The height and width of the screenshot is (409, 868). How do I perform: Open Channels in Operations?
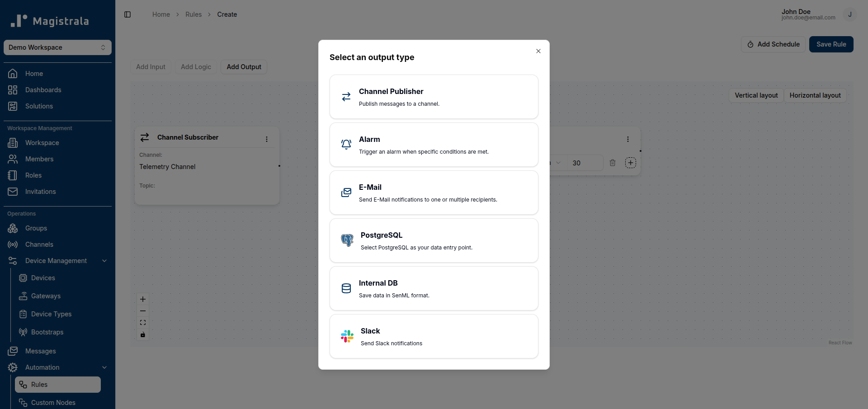tap(57, 244)
